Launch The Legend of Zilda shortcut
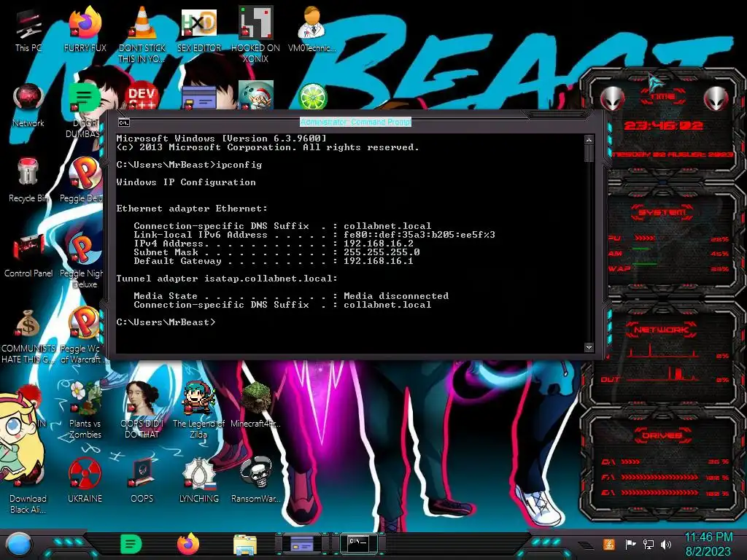747x560 pixels. point(198,411)
